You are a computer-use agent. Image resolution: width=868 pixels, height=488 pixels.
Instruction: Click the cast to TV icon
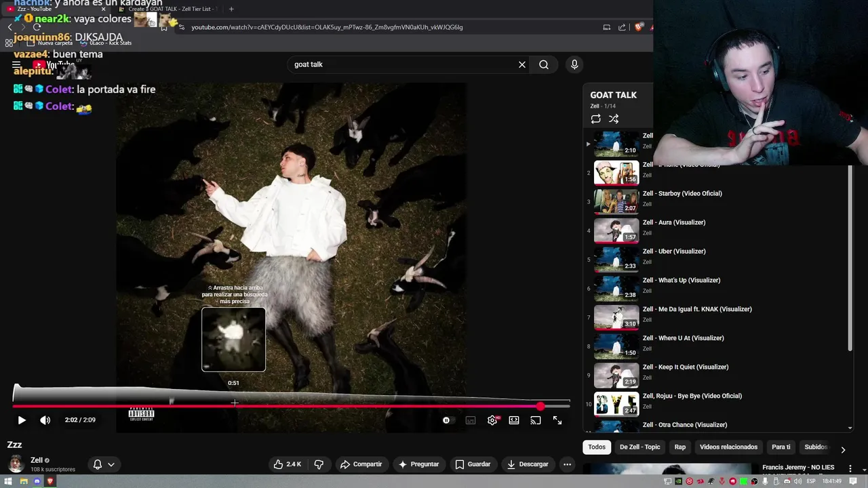536,420
